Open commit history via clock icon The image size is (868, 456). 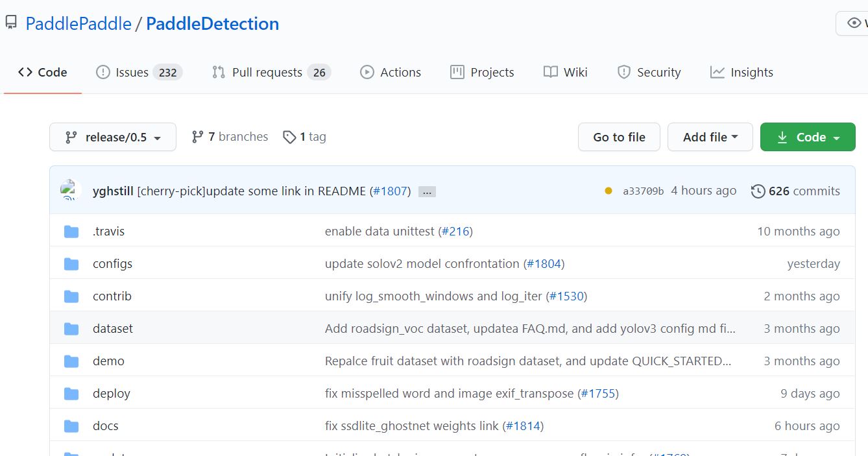point(758,191)
